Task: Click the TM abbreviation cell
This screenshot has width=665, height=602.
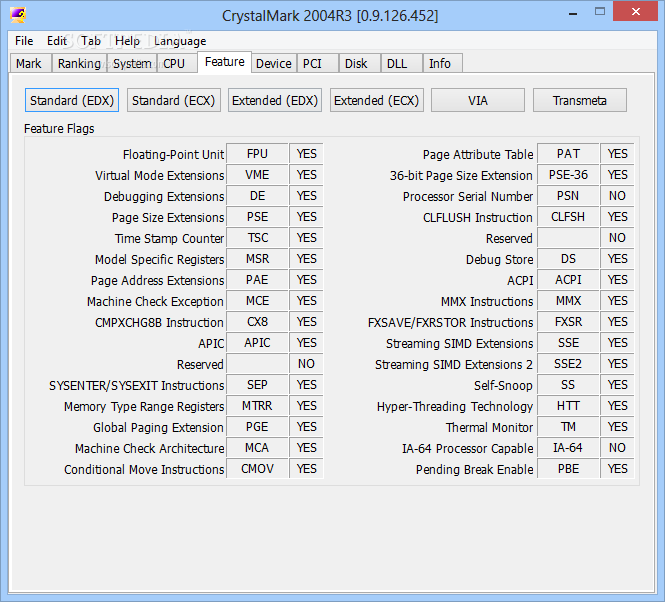Action: [x=568, y=427]
